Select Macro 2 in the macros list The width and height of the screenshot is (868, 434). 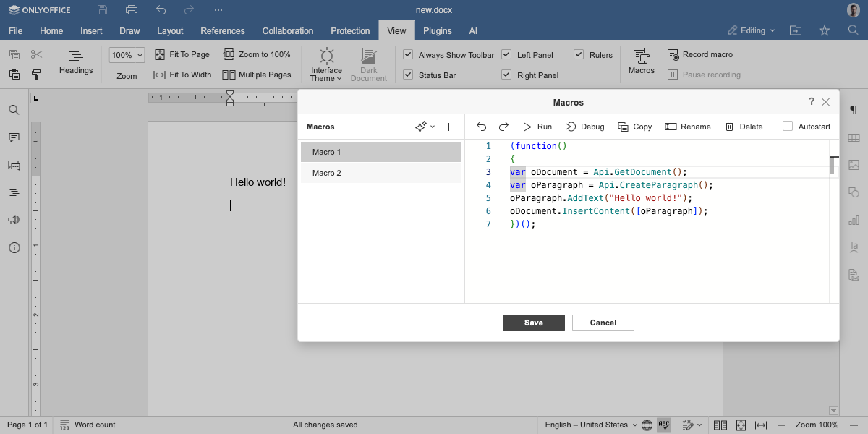tap(381, 173)
